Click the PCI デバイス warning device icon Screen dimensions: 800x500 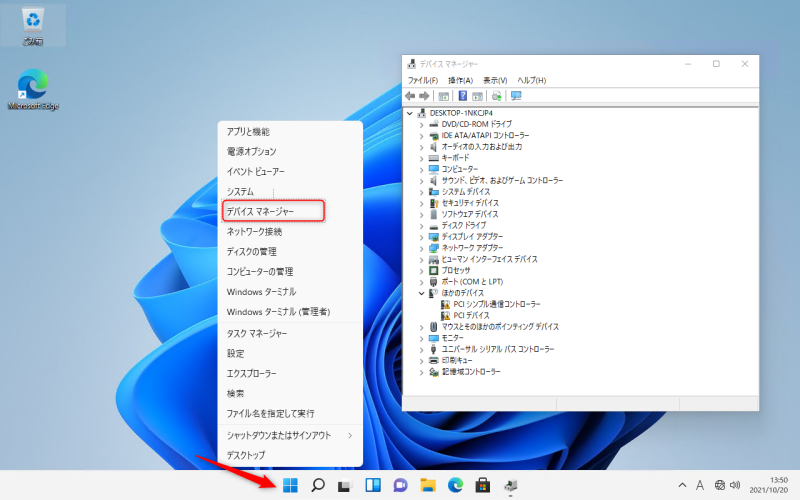tap(445, 315)
